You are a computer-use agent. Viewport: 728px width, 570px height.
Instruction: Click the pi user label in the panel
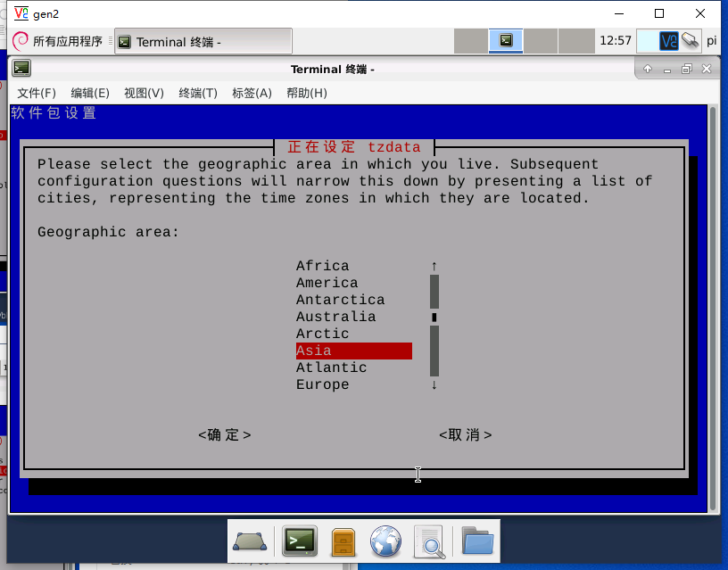coord(711,41)
